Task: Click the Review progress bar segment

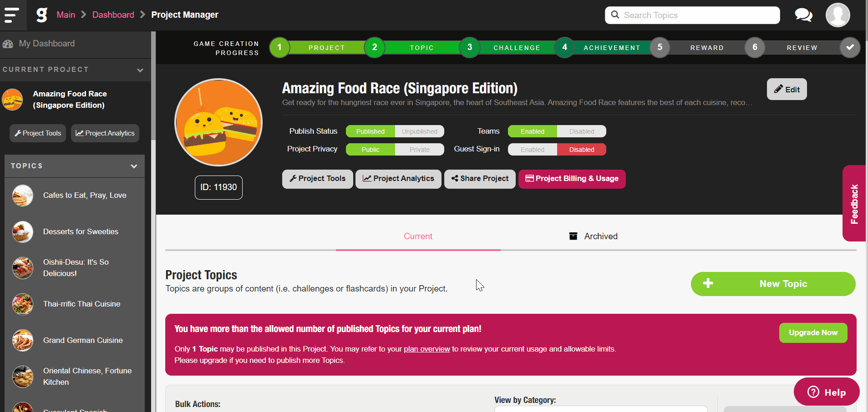Action: tap(802, 47)
